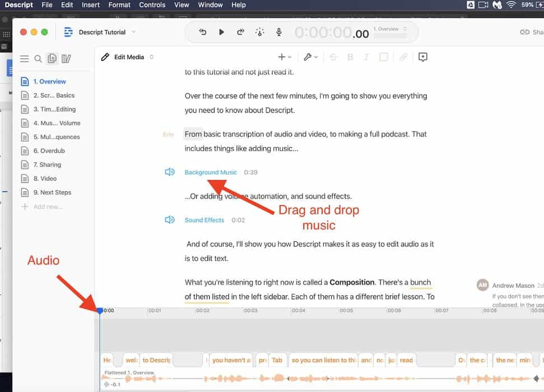The image size is (544, 392).
Task: Open the Help menu
Action: pyautogui.click(x=239, y=5)
